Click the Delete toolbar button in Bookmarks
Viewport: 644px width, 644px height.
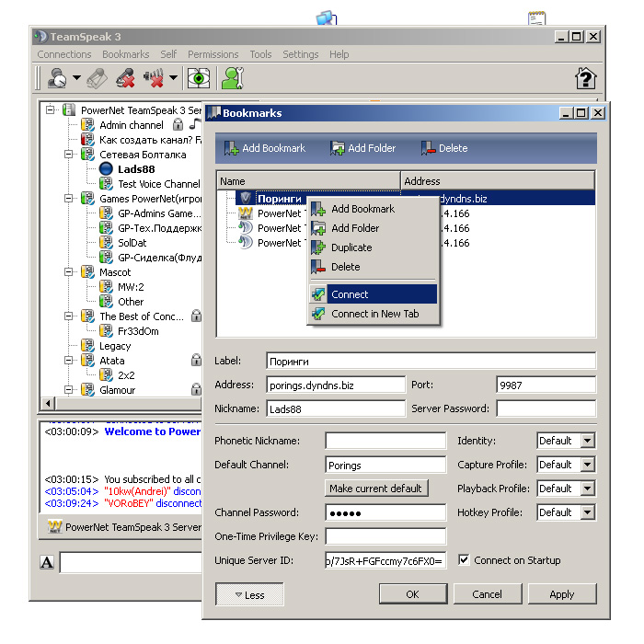(444, 148)
